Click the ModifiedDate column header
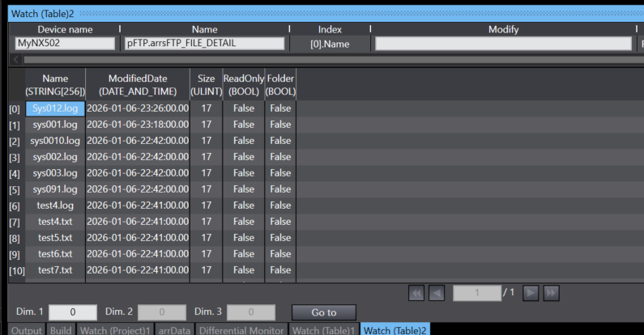The height and width of the screenshot is (335, 644). tap(137, 85)
